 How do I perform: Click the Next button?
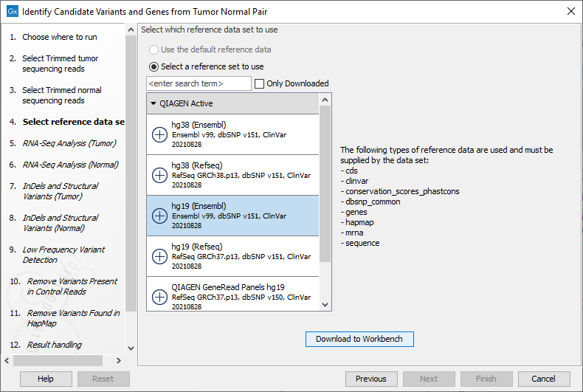(429, 379)
